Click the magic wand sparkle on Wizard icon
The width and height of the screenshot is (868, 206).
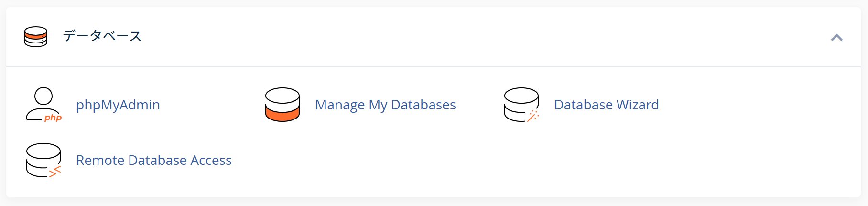coord(533,116)
